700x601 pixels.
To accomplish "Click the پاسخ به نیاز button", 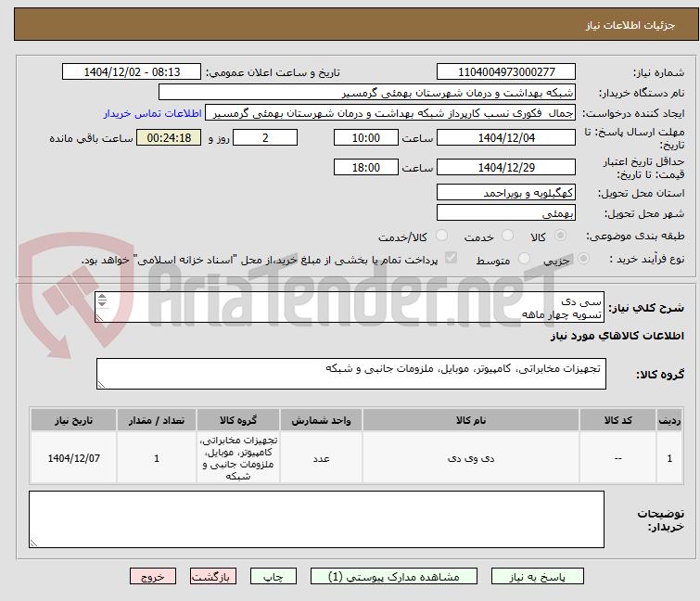I will click(x=538, y=577).
